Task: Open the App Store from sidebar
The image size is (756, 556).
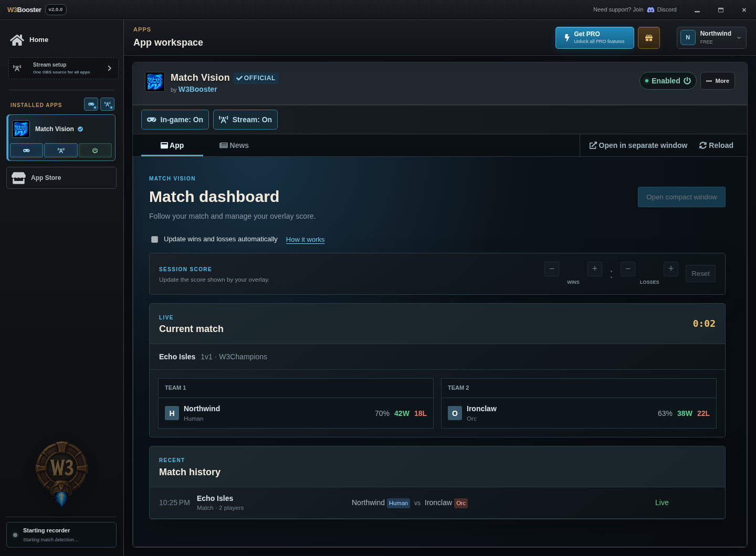Action: [61, 178]
